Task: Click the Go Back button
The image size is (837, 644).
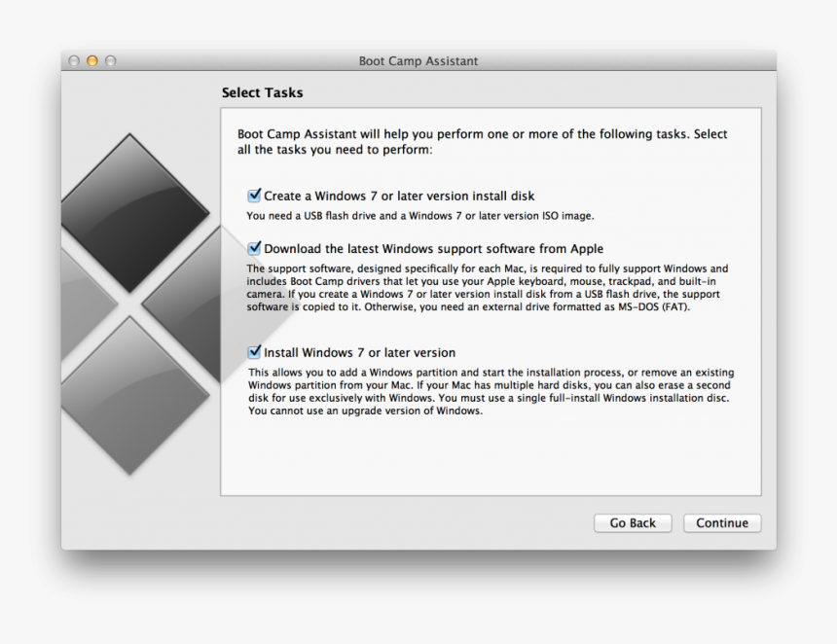Action: pos(633,522)
